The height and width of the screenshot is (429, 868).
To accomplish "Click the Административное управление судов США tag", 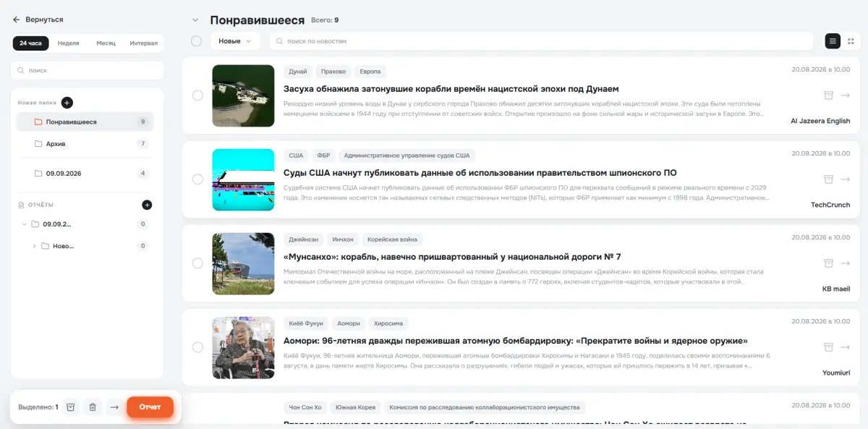I will coord(407,156).
